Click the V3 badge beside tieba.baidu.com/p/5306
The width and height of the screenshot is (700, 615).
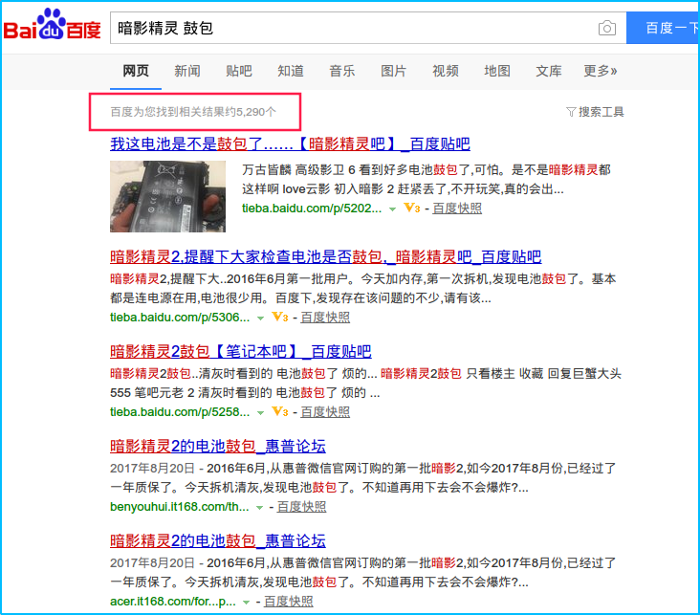[280, 318]
